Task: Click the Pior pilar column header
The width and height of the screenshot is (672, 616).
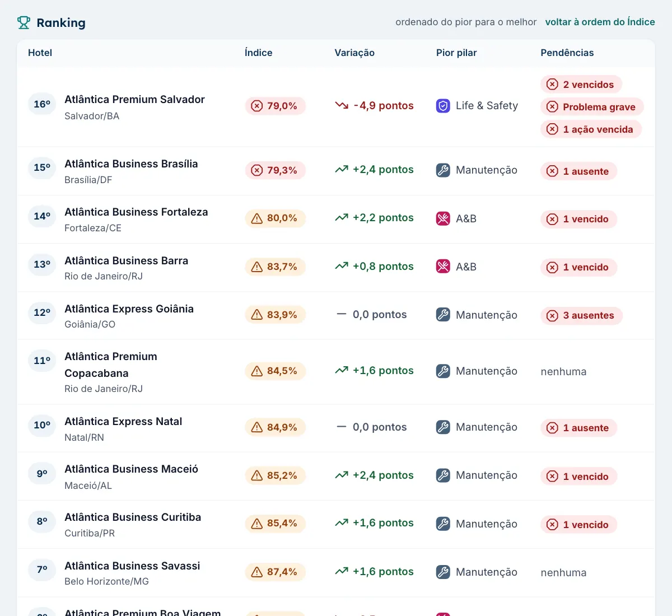Action: [456, 53]
